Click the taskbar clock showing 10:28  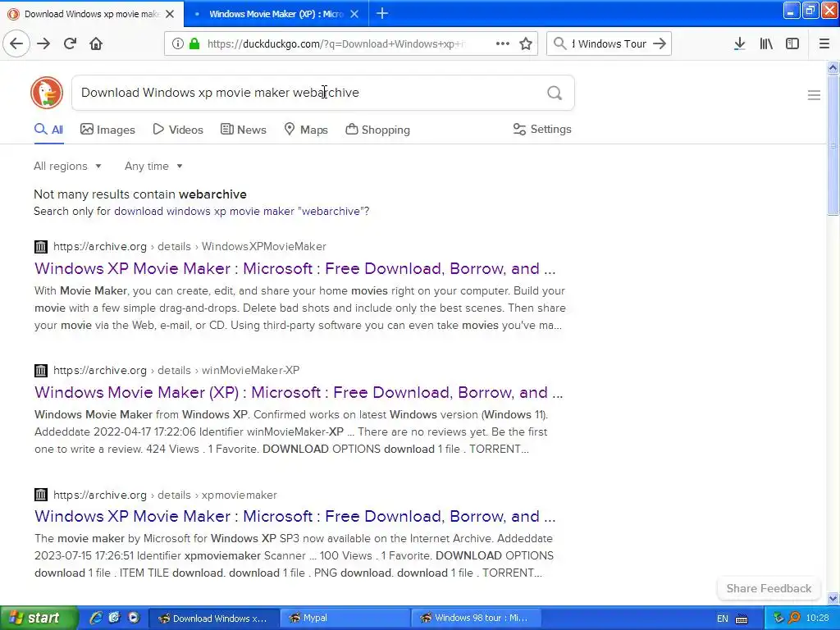(817, 619)
